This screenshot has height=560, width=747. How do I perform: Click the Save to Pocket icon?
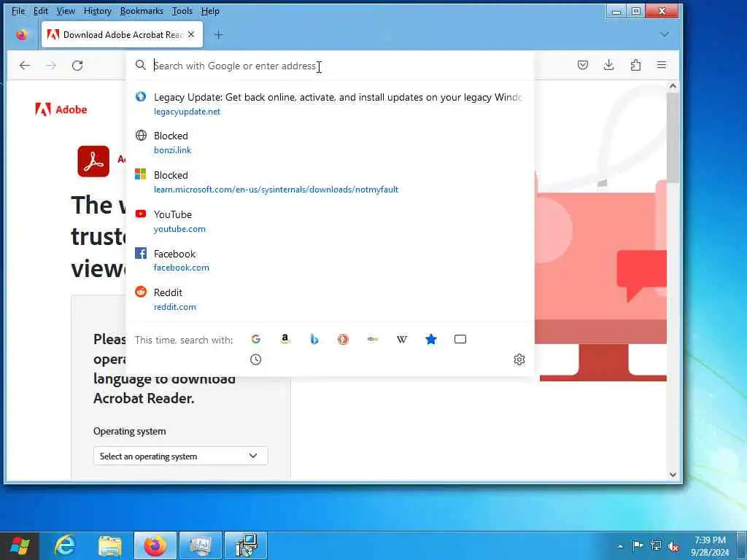pyautogui.click(x=583, y=65)
